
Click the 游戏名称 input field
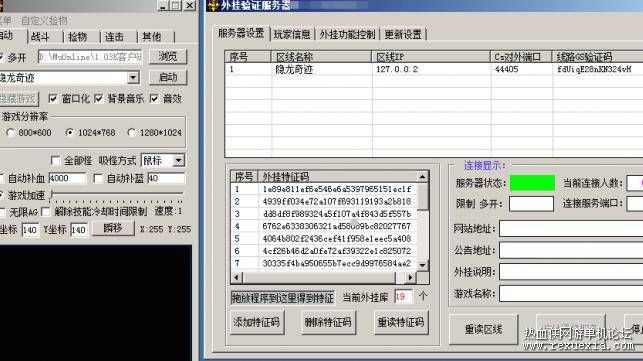(x=571, y=294)
